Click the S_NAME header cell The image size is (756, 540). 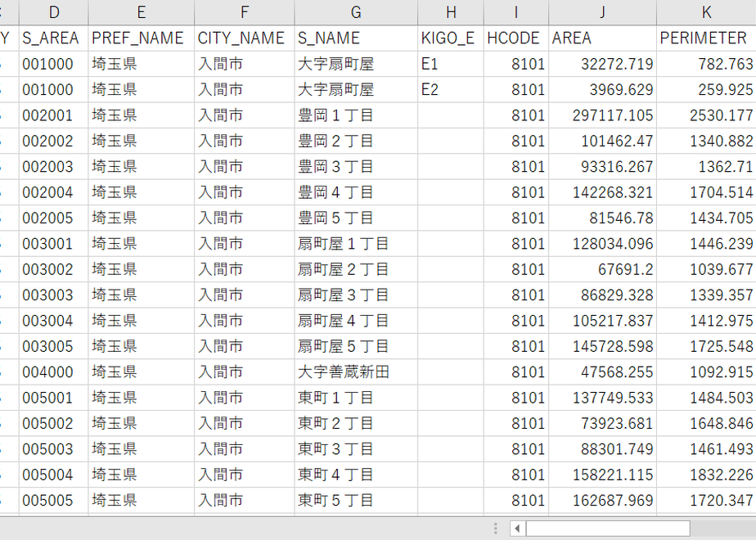(356, 38)
